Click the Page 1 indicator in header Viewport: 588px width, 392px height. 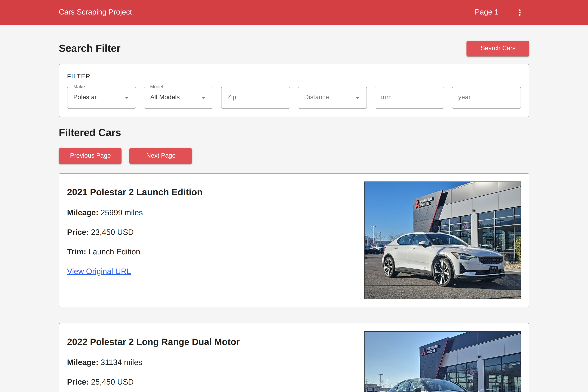coord(486,12)
